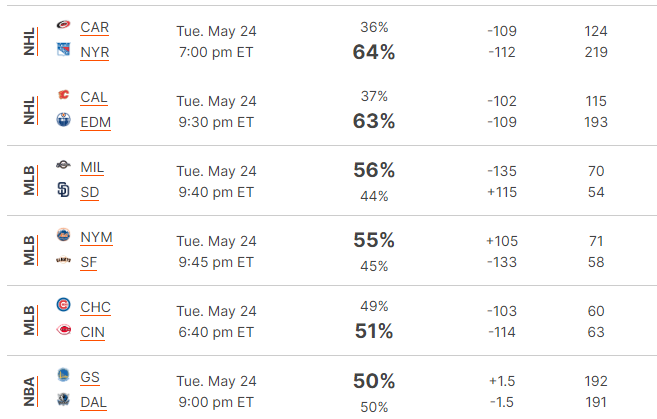Click the San Francisco Giants logo
The width and height of the screenshot is (657, 419).
(x=63, y=260)
